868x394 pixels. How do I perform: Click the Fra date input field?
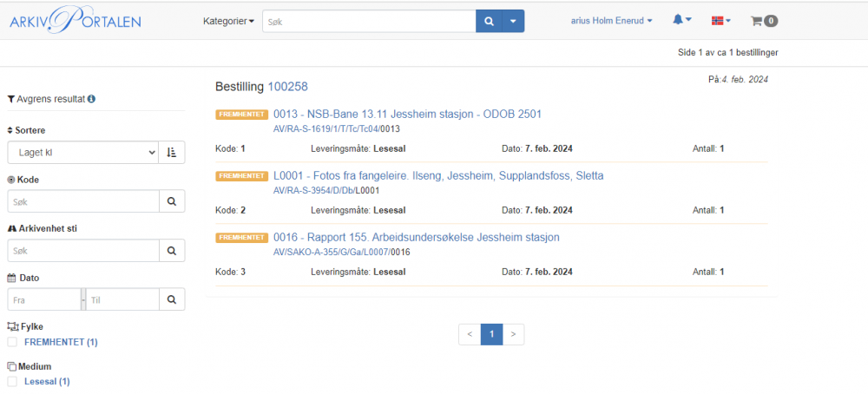pos(43,299)
